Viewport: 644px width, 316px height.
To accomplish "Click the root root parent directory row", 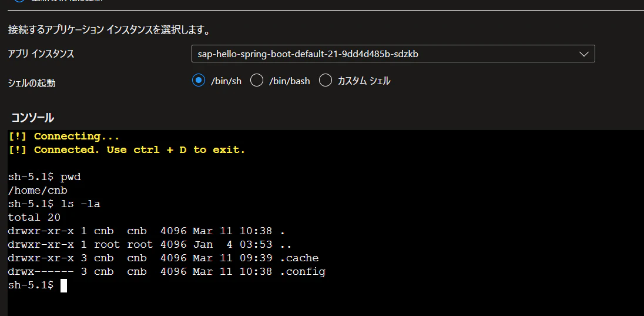I will pyautogui.click(x=150, y=244).
